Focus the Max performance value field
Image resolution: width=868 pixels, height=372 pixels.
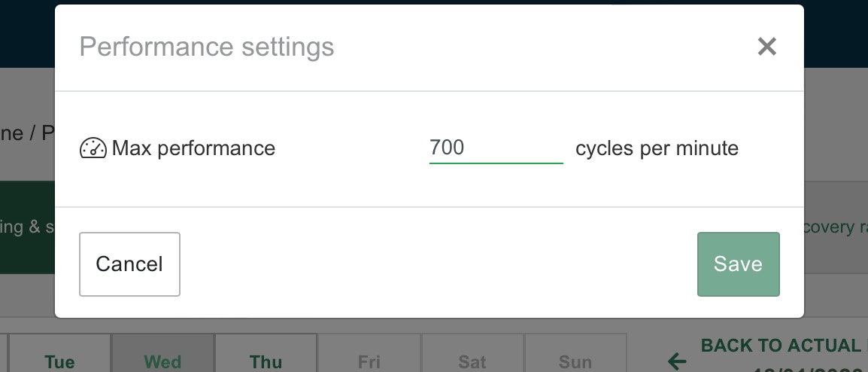click(496, 148)
